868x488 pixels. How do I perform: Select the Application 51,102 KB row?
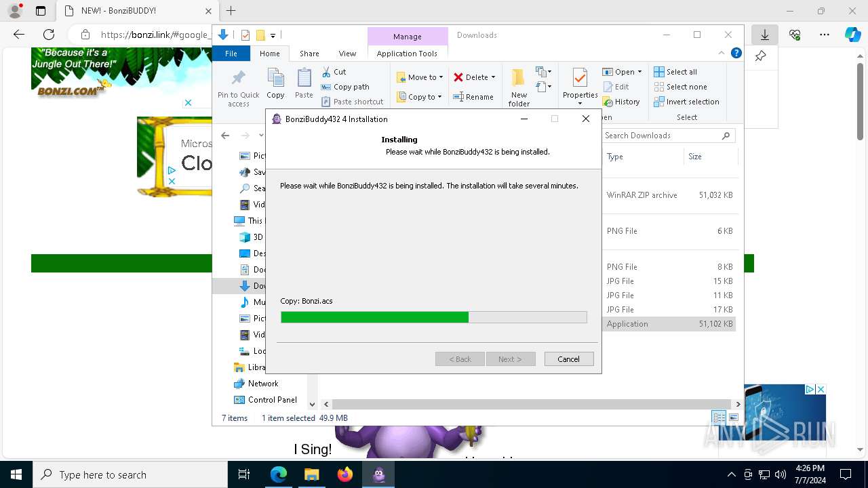pos(669,324)
